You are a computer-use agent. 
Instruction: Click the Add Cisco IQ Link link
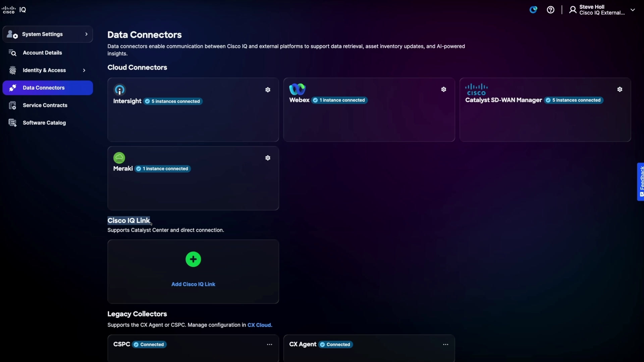[x=193, y=284]
